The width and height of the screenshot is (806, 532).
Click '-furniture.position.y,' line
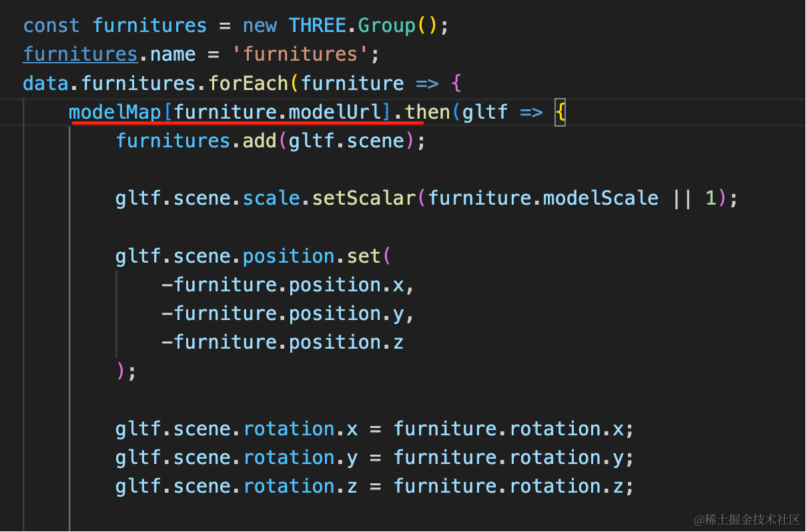tap(288, 313)
